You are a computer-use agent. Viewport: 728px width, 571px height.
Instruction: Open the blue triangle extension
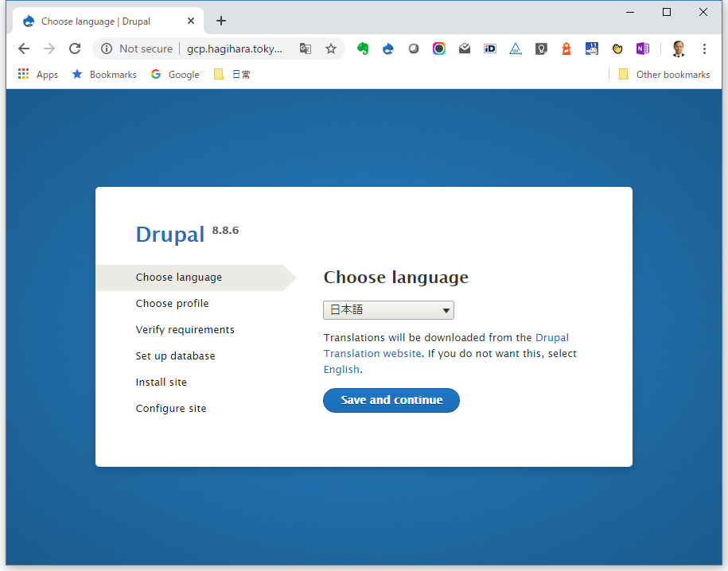pos(516,49)
